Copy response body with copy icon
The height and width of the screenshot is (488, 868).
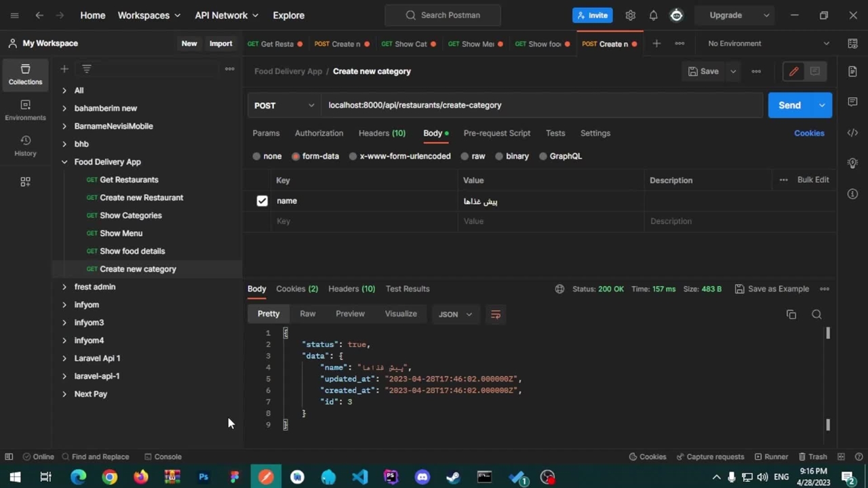pos(791,314)
